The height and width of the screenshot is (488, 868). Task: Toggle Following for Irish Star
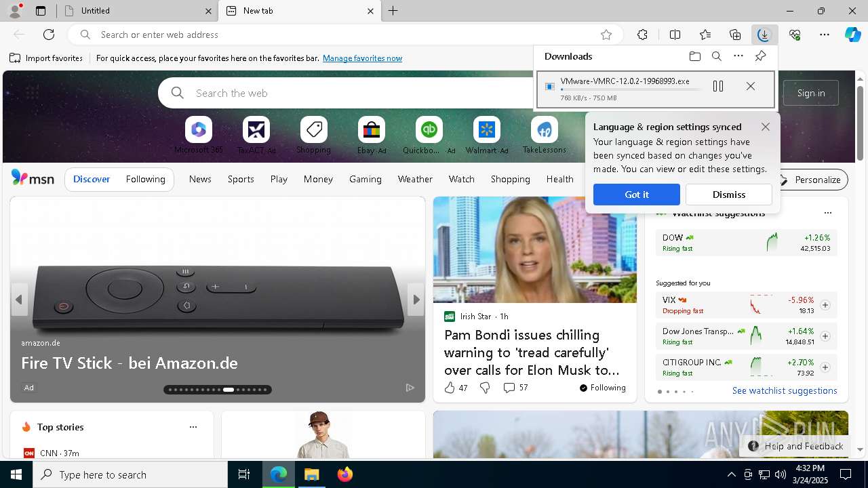(602, 388)
